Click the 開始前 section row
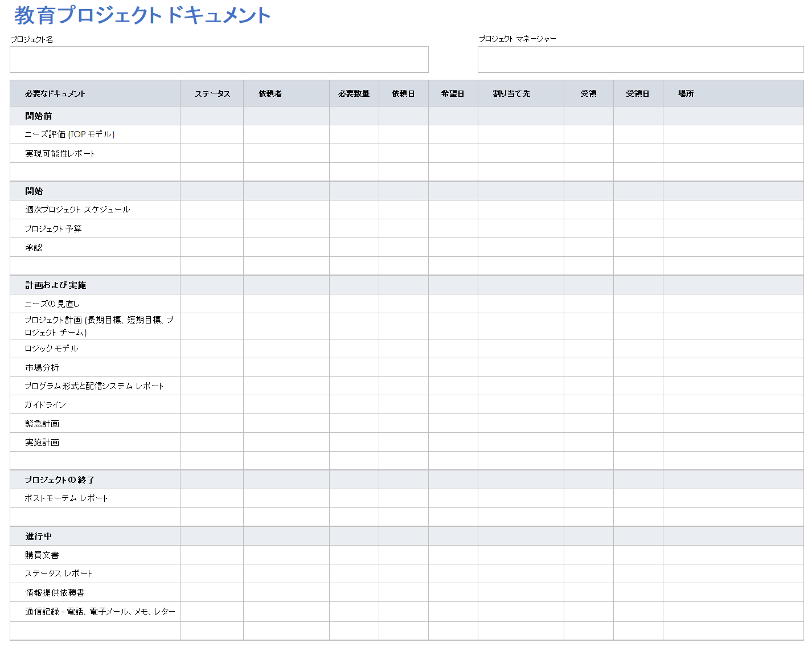812x647 pixels. pos(407,116)
